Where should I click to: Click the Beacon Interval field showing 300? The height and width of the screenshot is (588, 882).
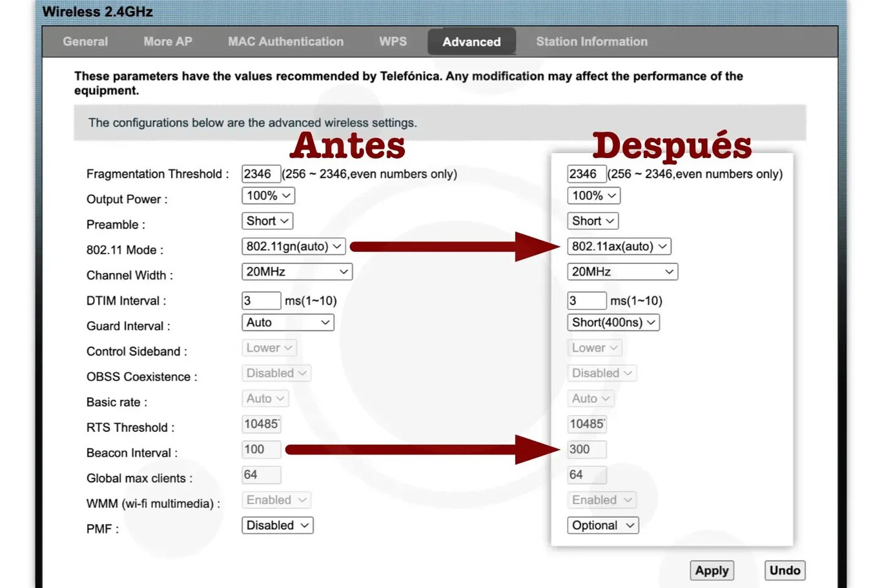pyautogui.click(x=586, y=449)
